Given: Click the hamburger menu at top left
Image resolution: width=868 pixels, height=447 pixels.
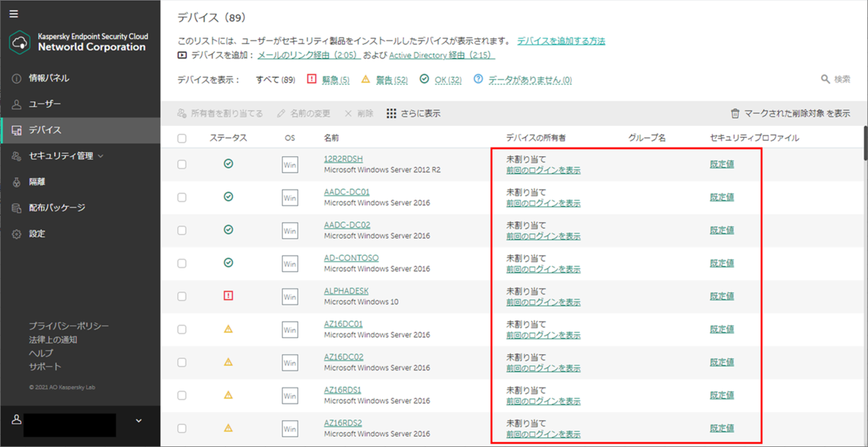Looking at the screenshot, I should pyautogui.click(x=15, y=12).
